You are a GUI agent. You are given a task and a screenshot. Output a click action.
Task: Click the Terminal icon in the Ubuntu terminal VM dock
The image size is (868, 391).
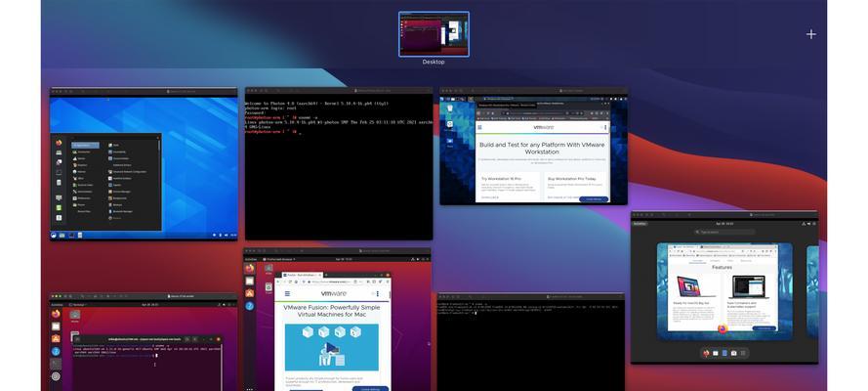pos(56,364)
